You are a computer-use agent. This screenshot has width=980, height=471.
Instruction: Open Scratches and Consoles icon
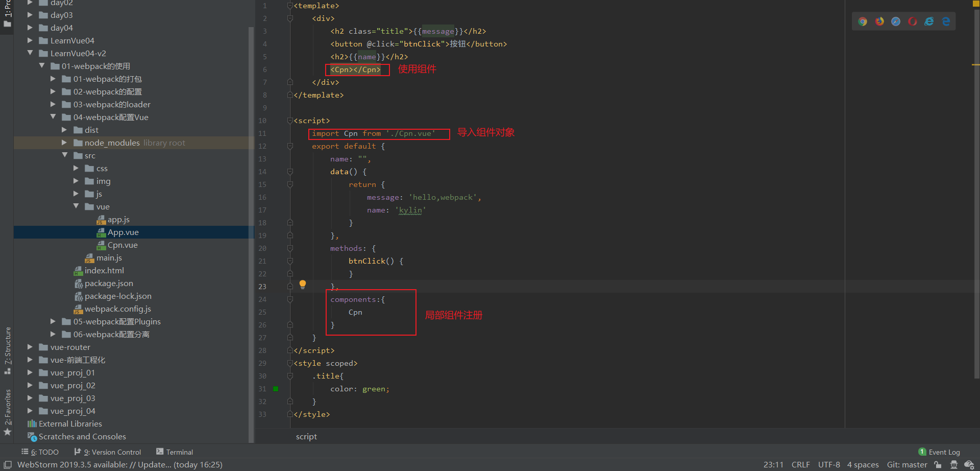tap(32, 437)
